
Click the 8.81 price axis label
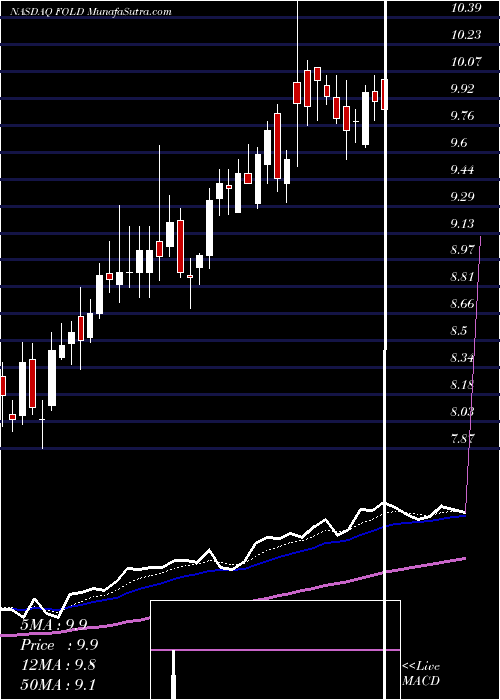(464, 277)
